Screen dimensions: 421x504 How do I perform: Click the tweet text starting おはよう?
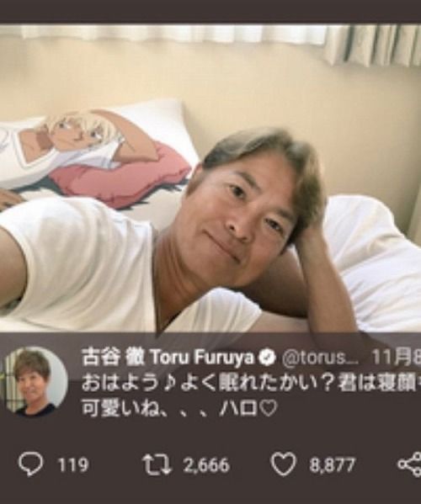[x=251, y=383]
